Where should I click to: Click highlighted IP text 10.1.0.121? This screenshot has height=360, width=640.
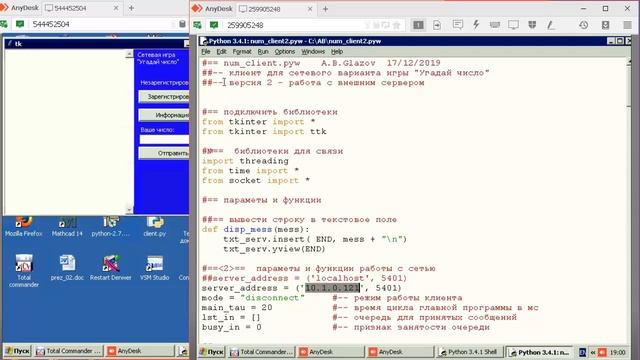(332, 288)
